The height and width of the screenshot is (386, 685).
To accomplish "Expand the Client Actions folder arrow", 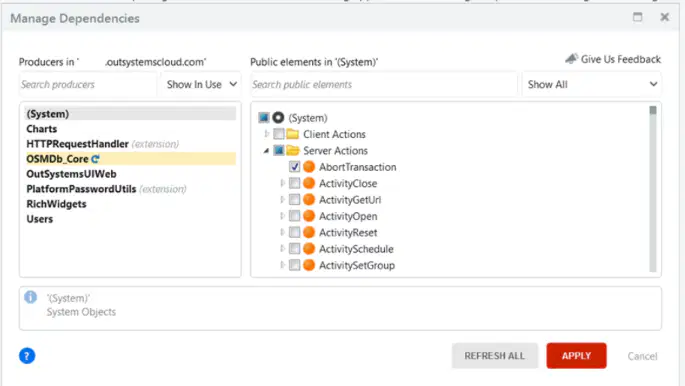I will (266, 134).
